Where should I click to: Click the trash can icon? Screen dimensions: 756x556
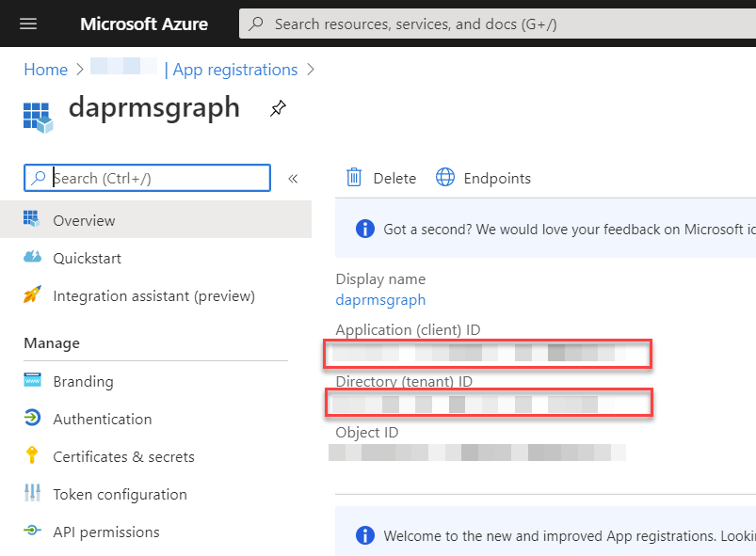pos(354,177)
